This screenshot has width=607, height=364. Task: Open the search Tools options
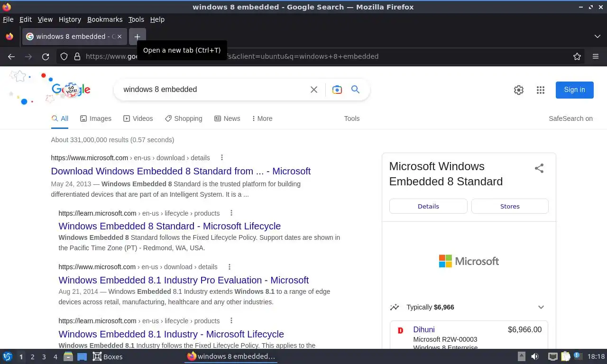click(x=352, y=118)
